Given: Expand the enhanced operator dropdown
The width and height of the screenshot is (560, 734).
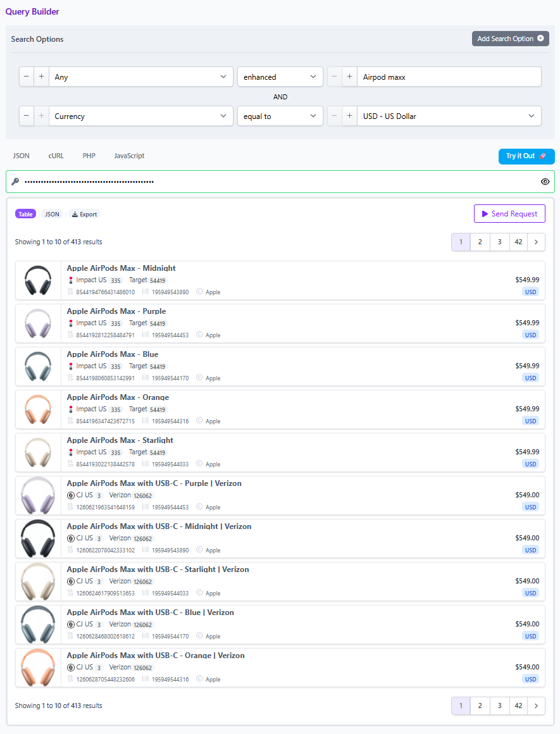Looking at the screenshot, I should tap(280, 77).
